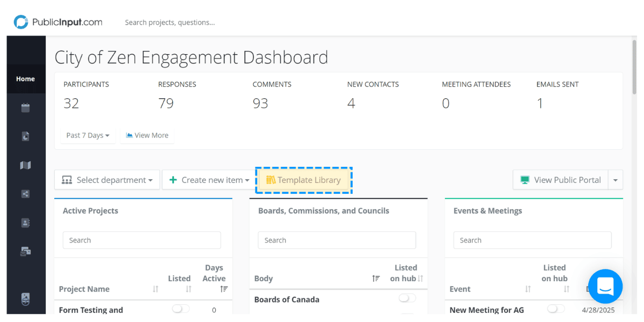
Task: Open the contacts address book sidebar icon
Action: click(x=25, y=223)
